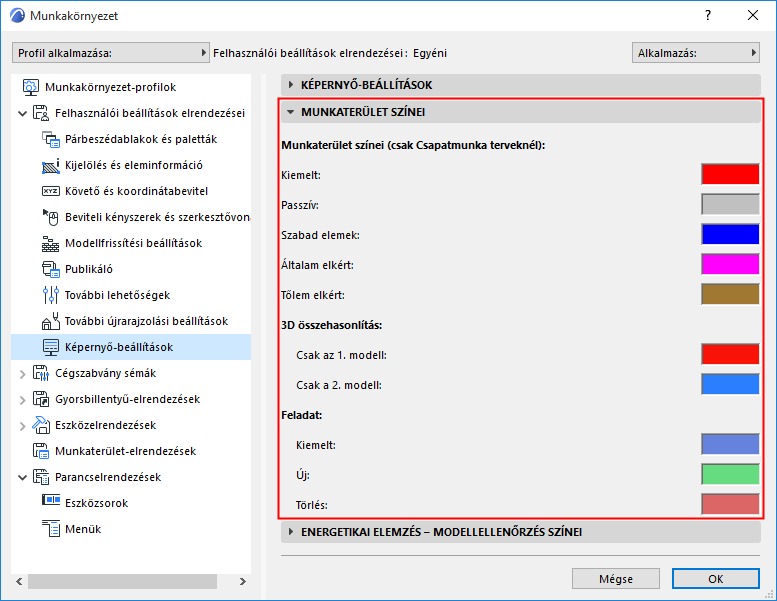Select Eszközsorok under Parancselrendezések
Image resolution: width=777 pixels, height=601 pixels.
point(97,503)
